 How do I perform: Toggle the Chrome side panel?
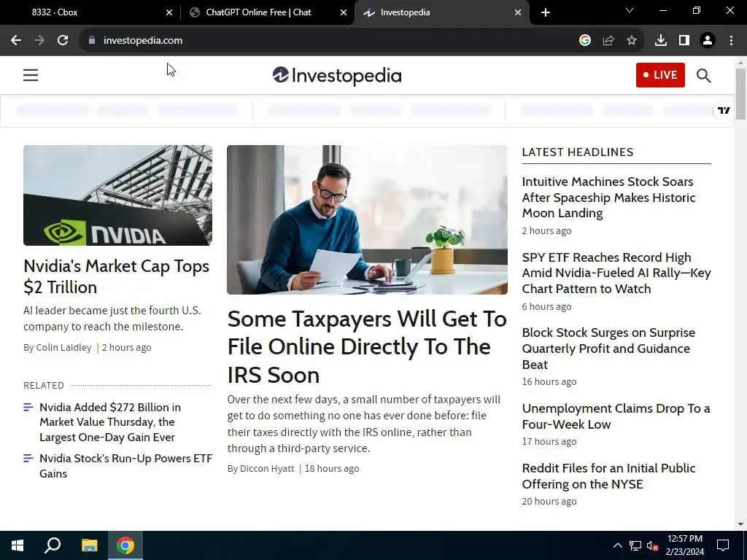(x=684, y=41)
